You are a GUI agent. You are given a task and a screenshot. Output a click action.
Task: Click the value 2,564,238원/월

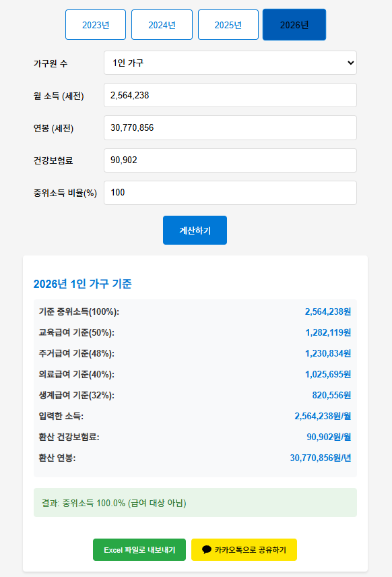(x=323, y=416)
